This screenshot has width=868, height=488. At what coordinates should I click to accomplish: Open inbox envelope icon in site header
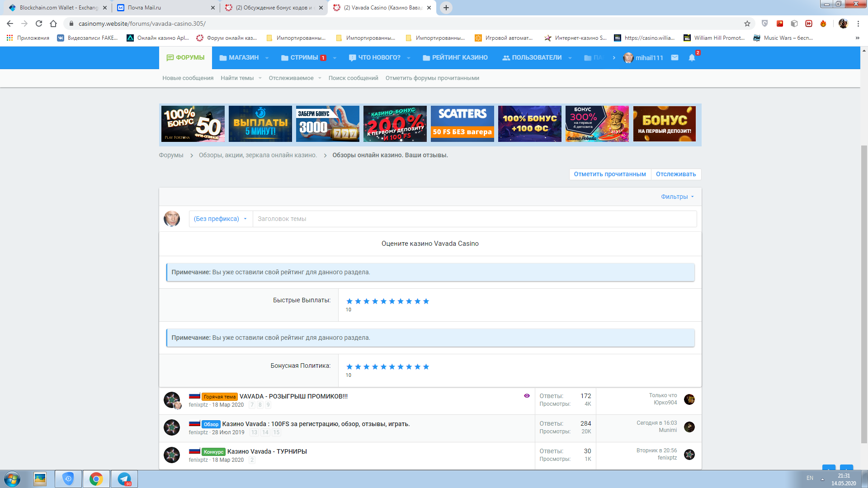point(675,57)
